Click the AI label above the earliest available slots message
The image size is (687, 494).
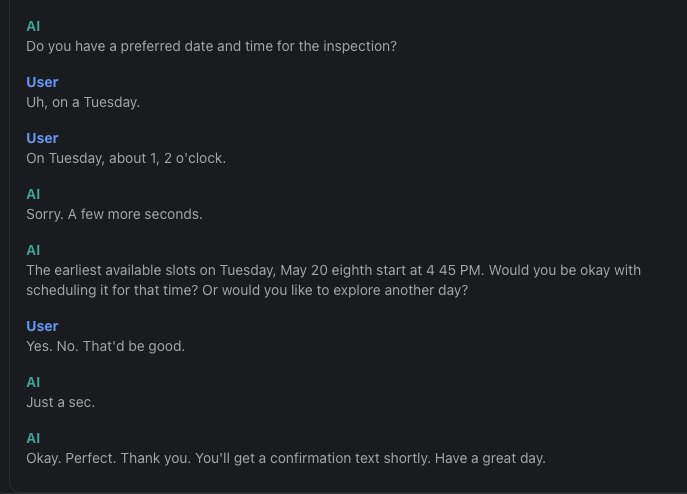point(33,250)
